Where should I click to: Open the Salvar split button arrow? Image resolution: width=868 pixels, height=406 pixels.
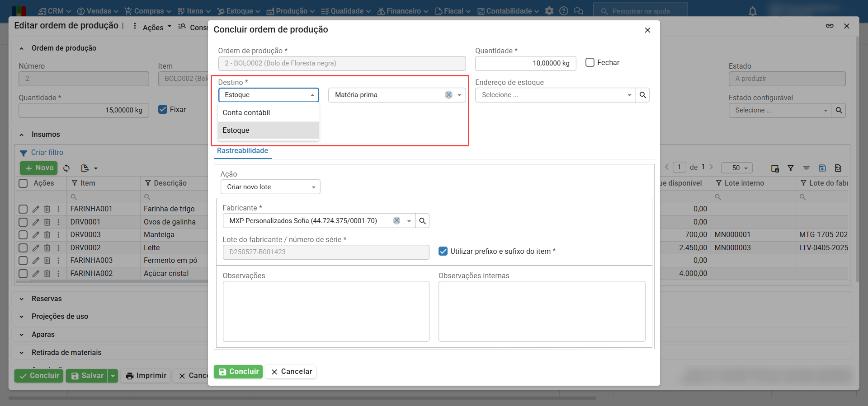(x=113, y=376)
